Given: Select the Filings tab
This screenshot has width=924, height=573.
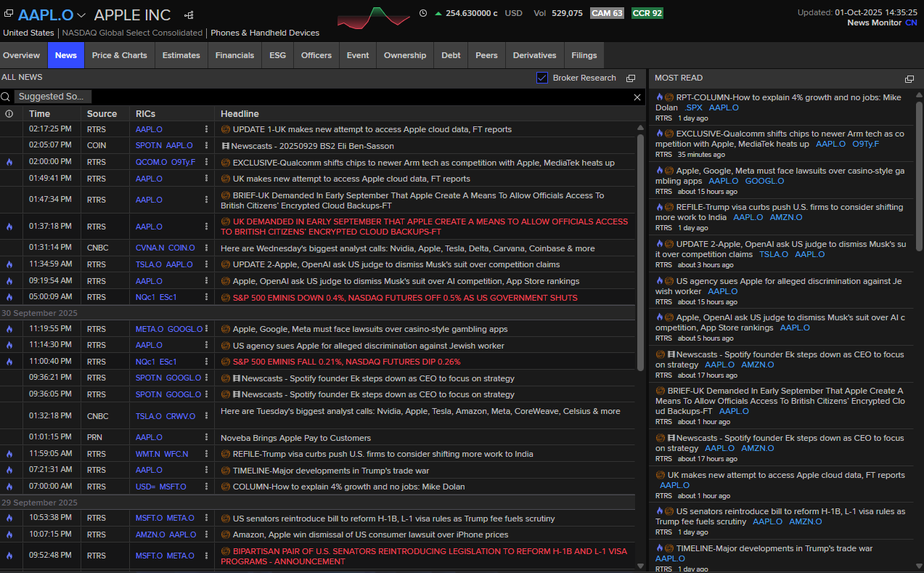Looking at the screenshot, I should click(x=584, y=55).
